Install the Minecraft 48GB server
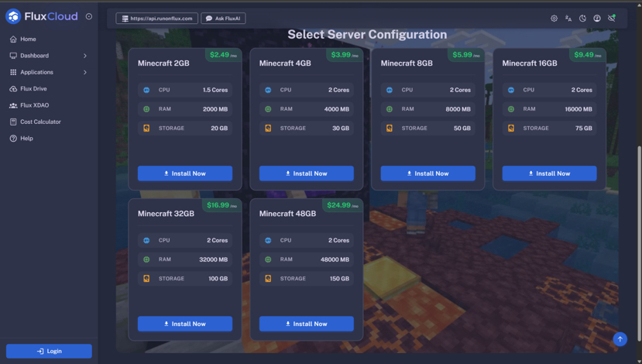Screen dimensions: 642x364 [307, 324]
